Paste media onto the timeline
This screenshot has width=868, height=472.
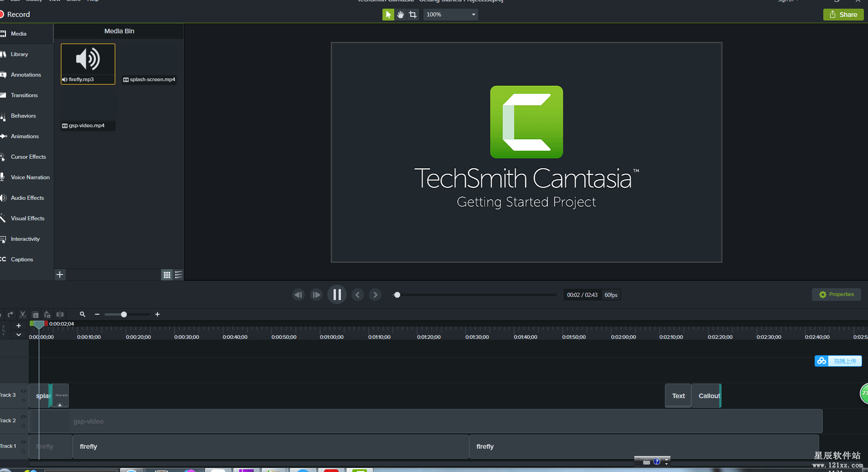[x=47, y=315]
